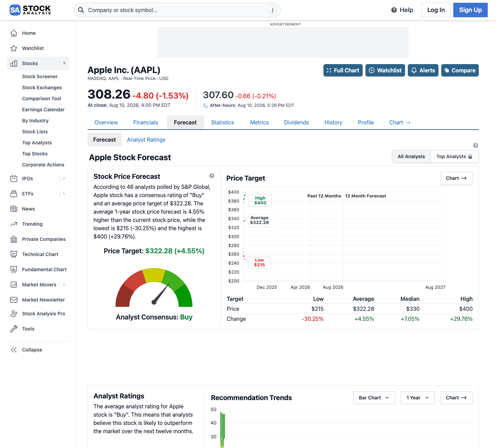This screenshot has width=496, height=448.
Task: Click the Watchlist star icon in sidebar
Action: (14, 48)
